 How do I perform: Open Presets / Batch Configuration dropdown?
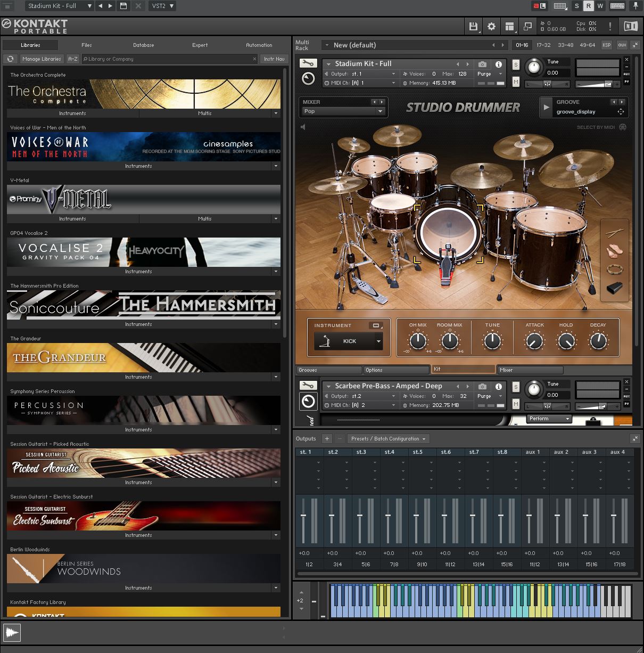pyautogui.click(x=389, y=439)
